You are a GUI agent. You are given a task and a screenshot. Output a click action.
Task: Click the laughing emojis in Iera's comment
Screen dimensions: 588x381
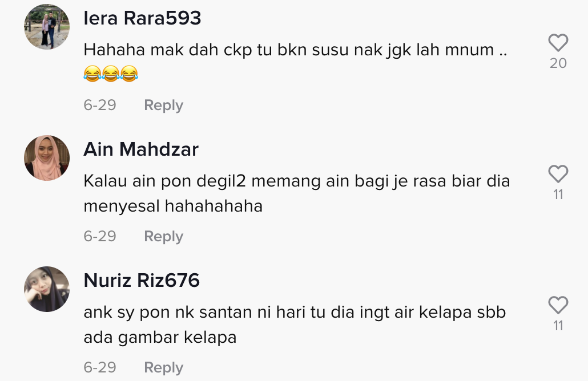click(x=111, y=74)
